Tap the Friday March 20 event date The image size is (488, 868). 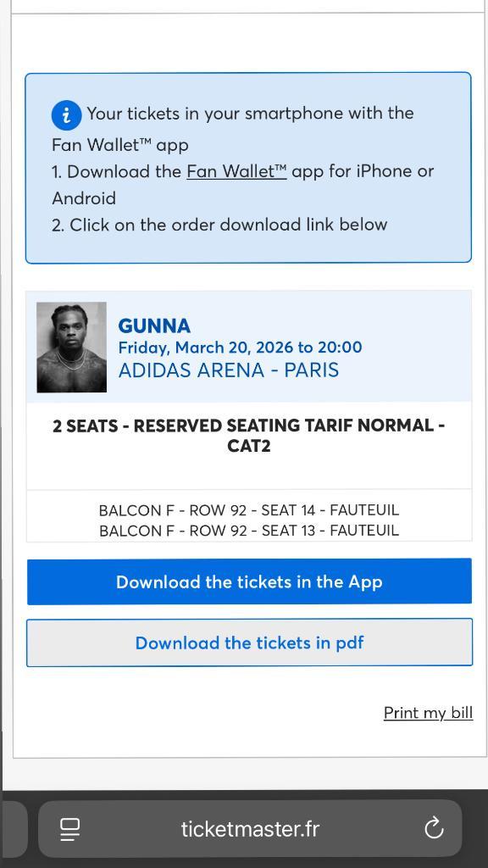(x=241, y=348)
